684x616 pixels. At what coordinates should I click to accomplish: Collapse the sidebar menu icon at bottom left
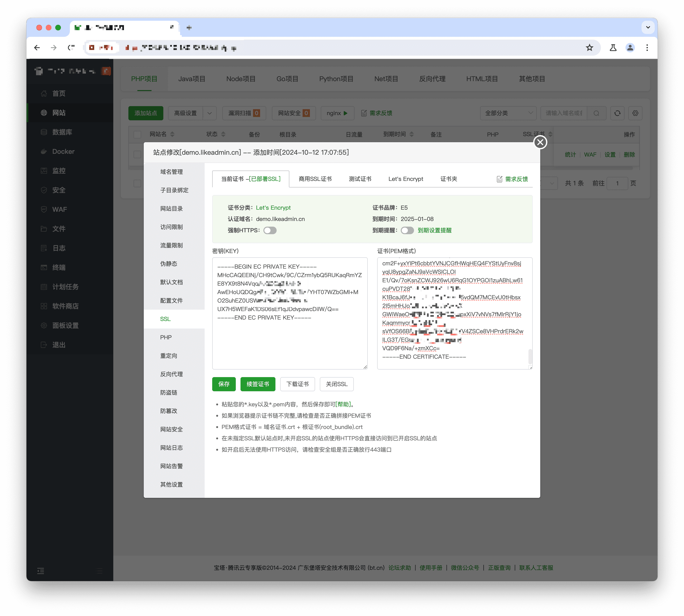(41, 571)
